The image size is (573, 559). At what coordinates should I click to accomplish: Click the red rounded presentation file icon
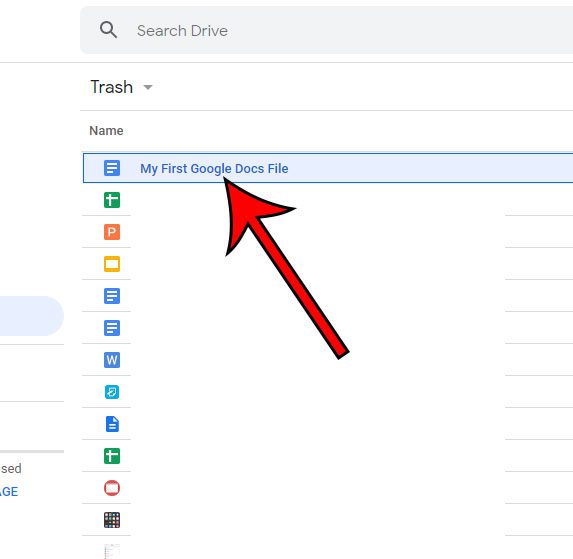112,488
